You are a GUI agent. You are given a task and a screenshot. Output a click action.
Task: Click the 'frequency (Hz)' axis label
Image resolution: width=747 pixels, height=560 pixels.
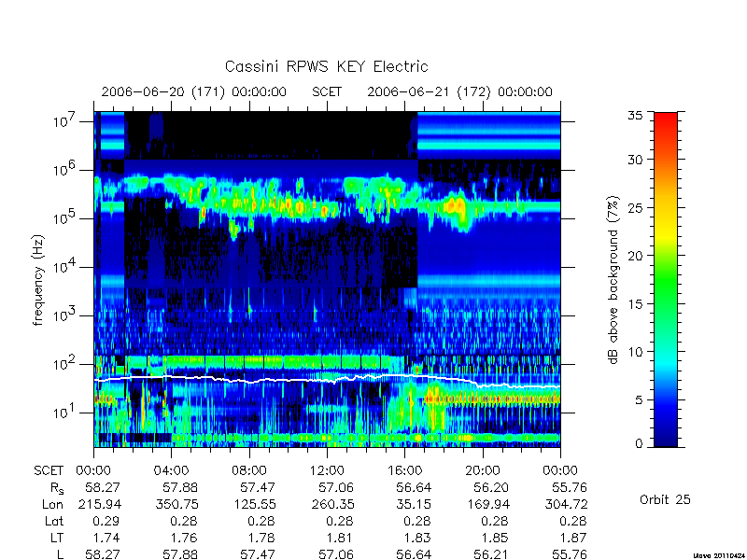38,280
